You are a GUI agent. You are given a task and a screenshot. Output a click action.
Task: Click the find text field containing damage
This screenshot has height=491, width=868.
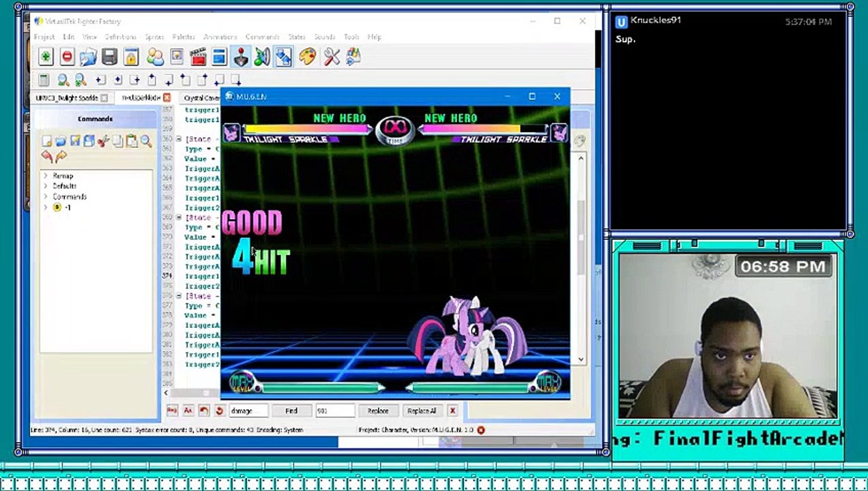click(248, 411)
